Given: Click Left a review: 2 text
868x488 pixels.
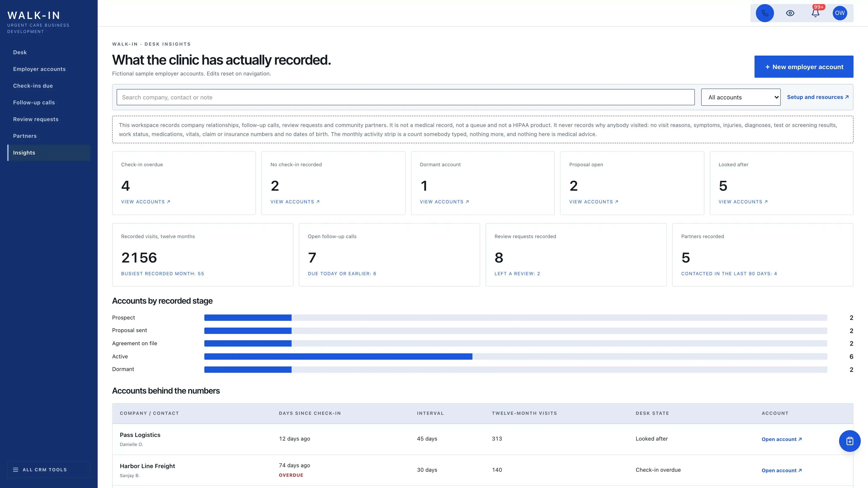Looking at the screenshot, I should pos(517,273).
